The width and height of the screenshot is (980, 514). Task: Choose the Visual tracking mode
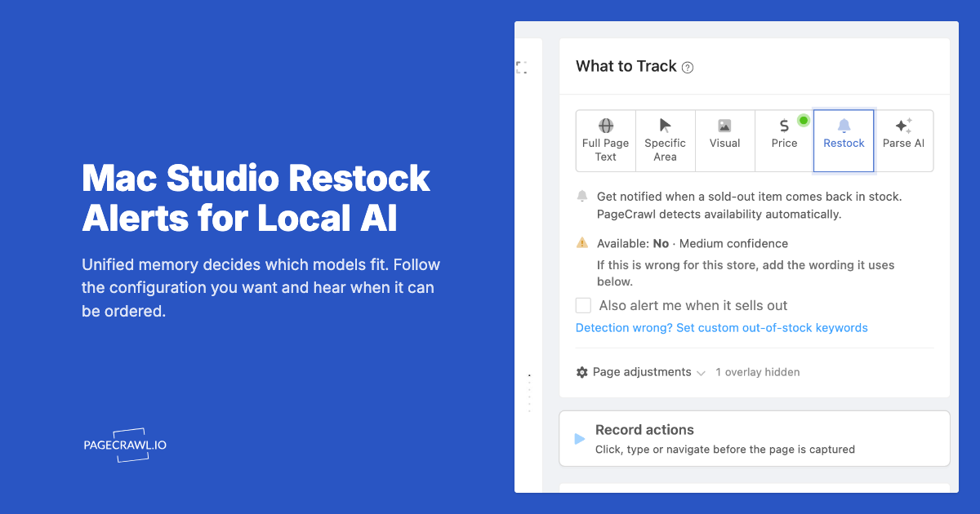pyautogui.click(x=725, y=141)
